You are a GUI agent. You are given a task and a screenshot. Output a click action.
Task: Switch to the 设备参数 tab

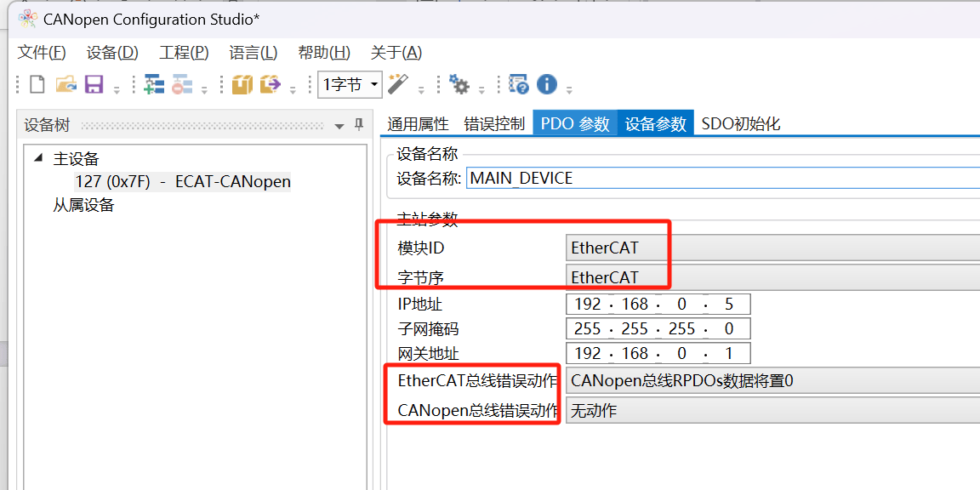[x=656, y=123]
